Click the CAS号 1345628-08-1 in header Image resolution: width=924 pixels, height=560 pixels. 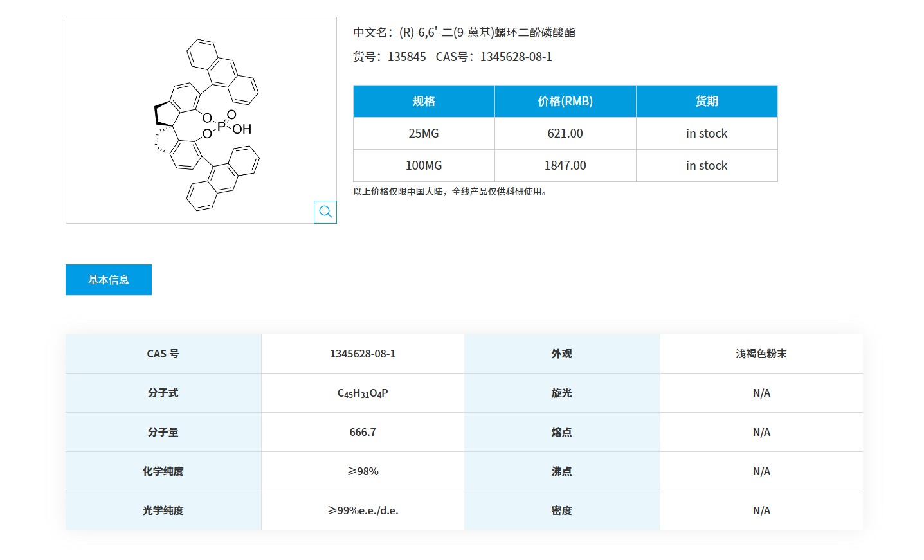point(516,57)
